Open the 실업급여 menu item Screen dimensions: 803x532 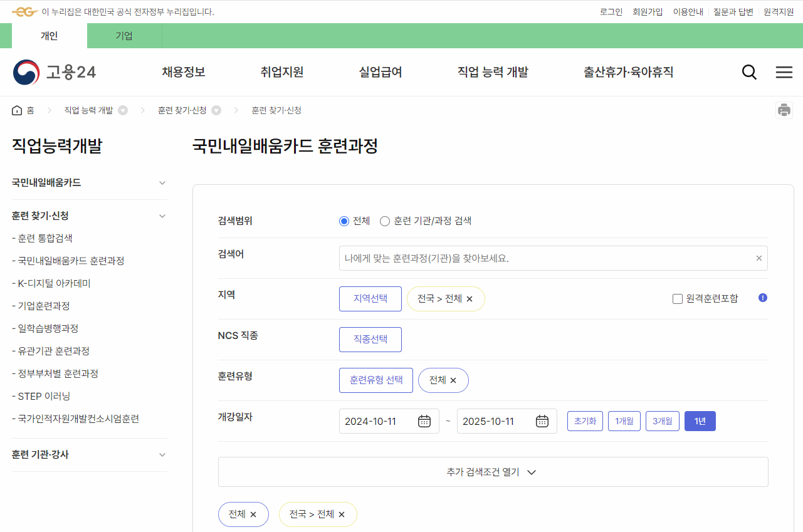(x=381, y=72)
